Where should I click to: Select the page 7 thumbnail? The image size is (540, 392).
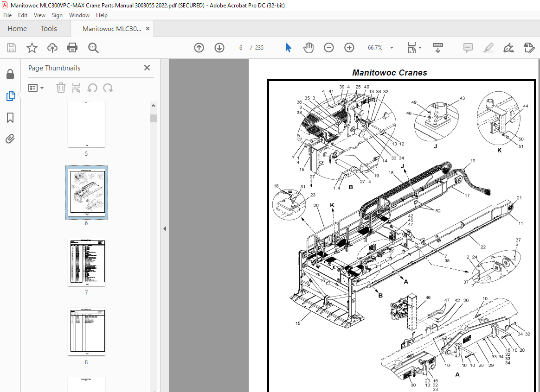click(x=86, y=262)
